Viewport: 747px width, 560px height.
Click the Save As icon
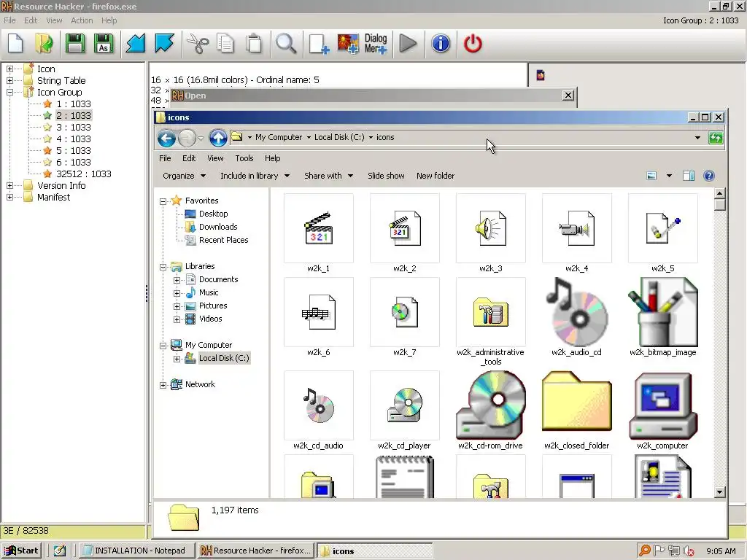click(104, 44)
